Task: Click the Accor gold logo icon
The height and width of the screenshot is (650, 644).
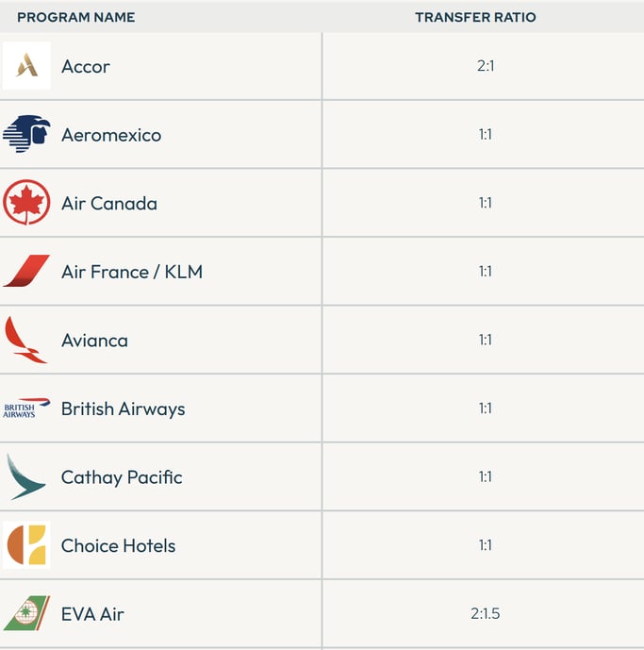Action: pos(26,65)
